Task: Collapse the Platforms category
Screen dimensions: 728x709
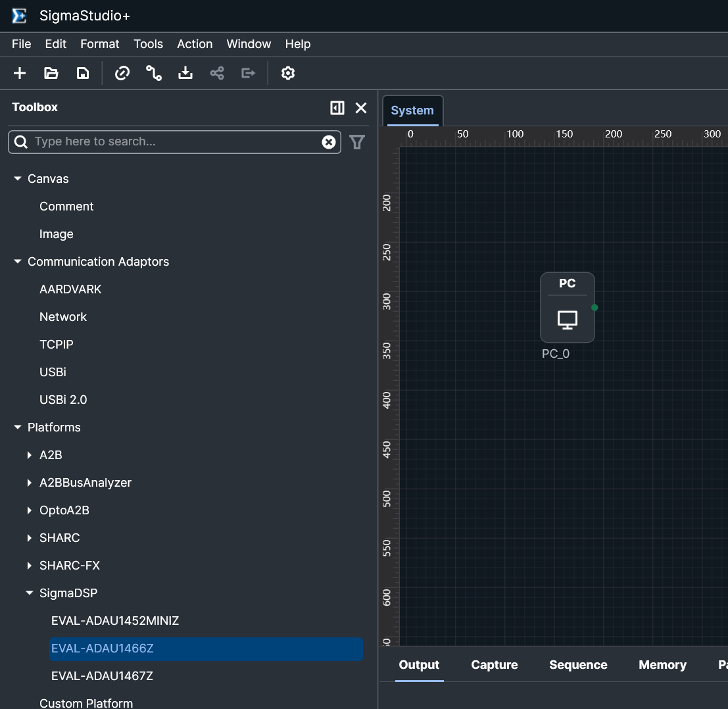Action: [18, 428]
